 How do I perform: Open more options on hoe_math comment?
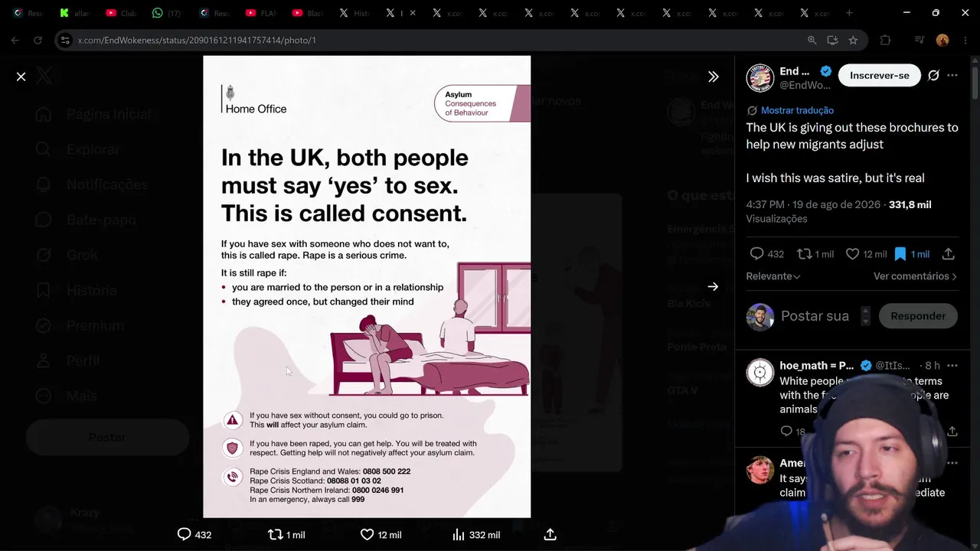click(952, 366)
